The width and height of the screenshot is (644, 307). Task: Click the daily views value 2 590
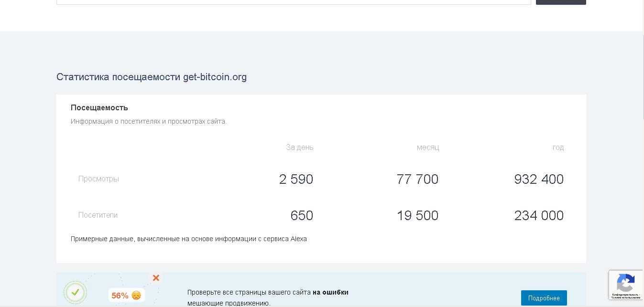click(296, 179)
